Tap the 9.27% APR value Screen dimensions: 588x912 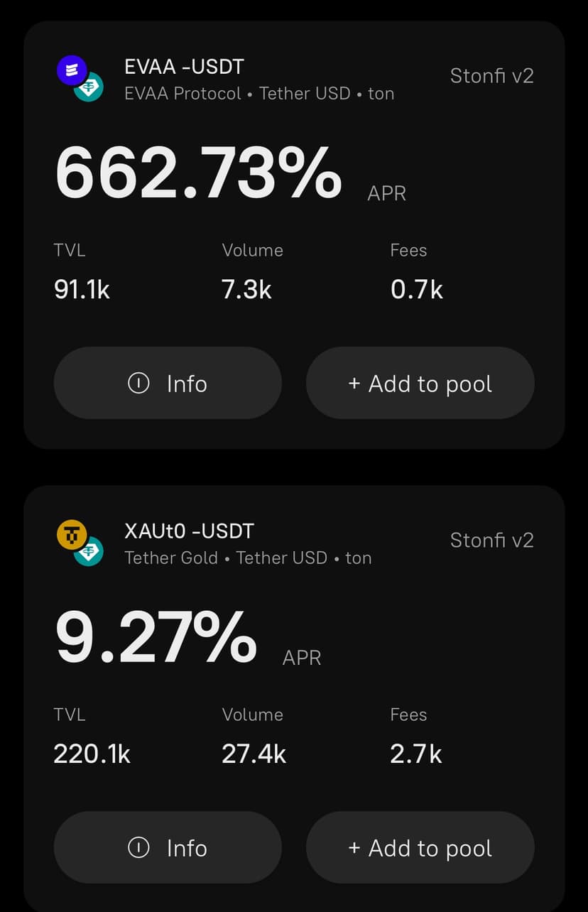[x=156, y=638]
